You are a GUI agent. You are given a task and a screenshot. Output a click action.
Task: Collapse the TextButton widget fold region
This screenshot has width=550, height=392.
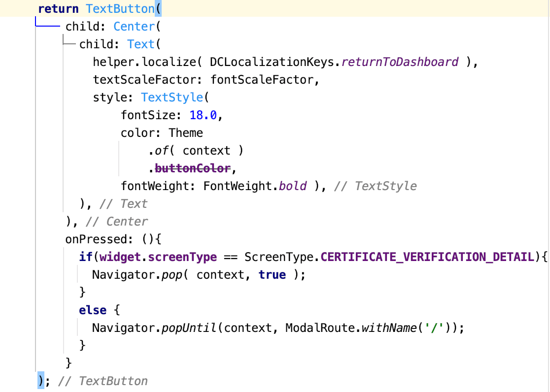(x=36, y=20)
